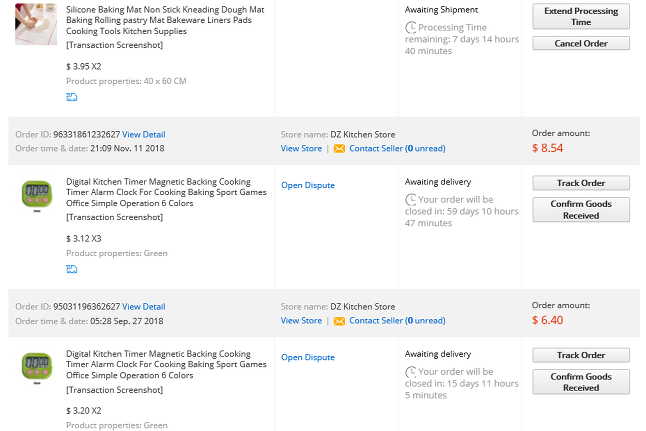View Detail of order 95031196362627

(x=144, y=307)
